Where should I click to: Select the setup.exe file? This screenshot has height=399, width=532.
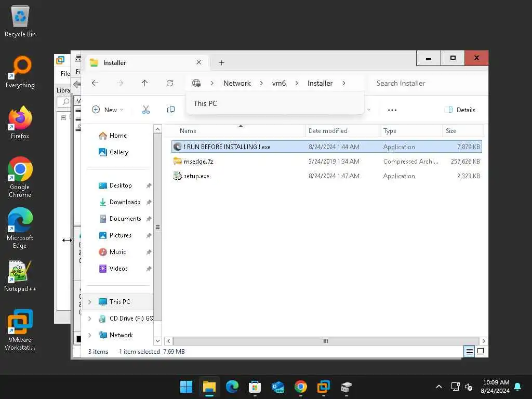click(x=326, y=176)
